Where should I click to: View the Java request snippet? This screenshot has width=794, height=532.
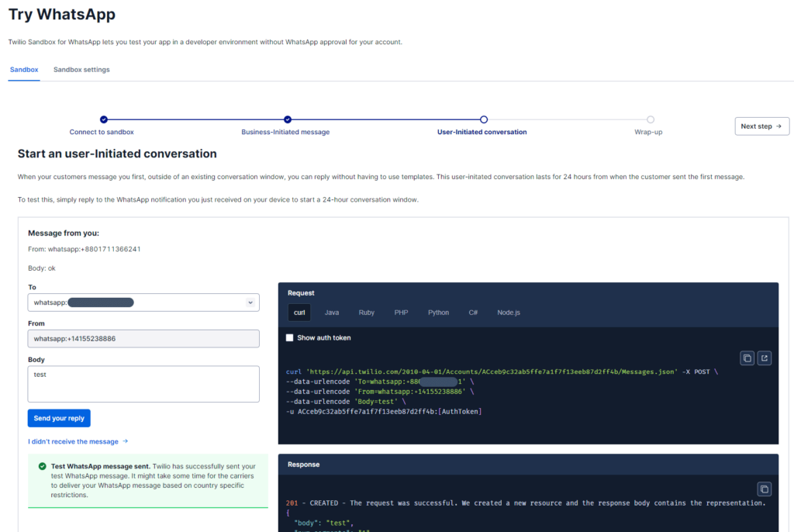[x=332, y=313]
